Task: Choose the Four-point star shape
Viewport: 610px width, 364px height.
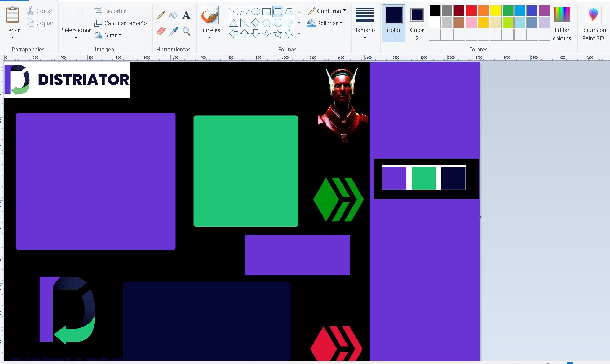Action: [267, 34]
